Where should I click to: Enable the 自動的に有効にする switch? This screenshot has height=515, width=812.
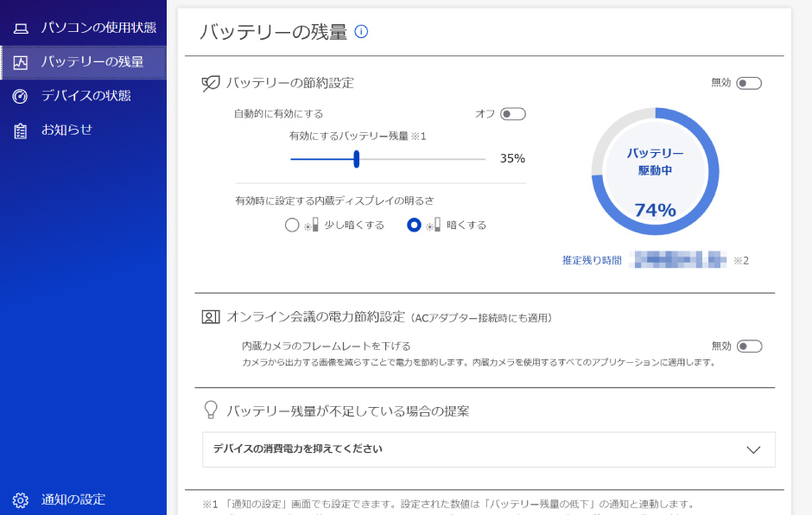point(512,114)
